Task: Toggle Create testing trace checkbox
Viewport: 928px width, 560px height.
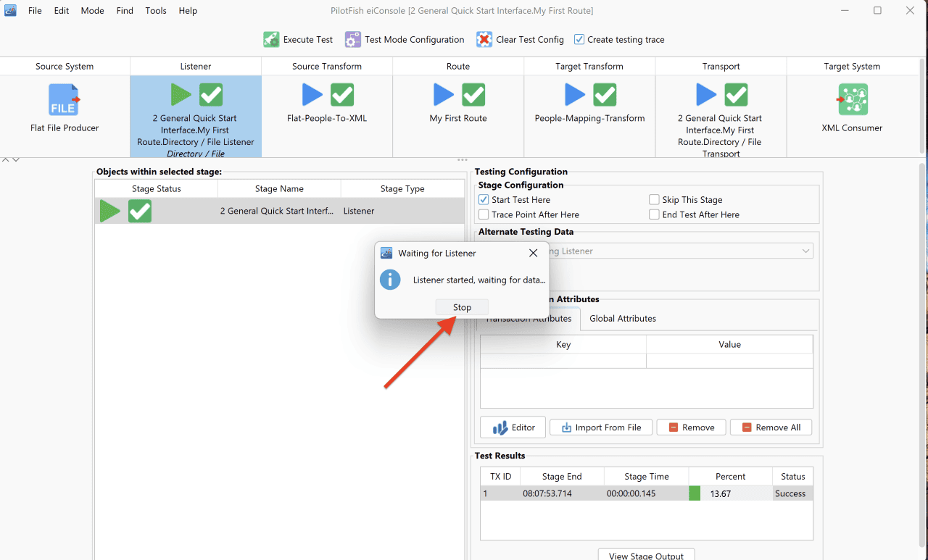Action: pos(579,40)
